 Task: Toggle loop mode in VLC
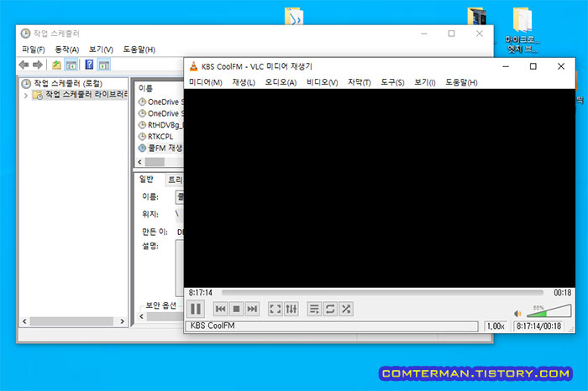330,309
